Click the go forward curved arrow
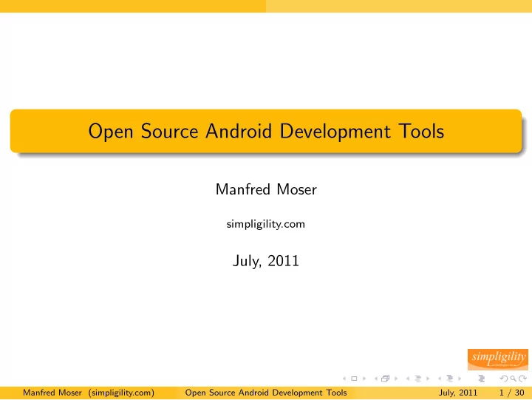The height and width of the screenshot is (400, 532). (x=523, y=379)
